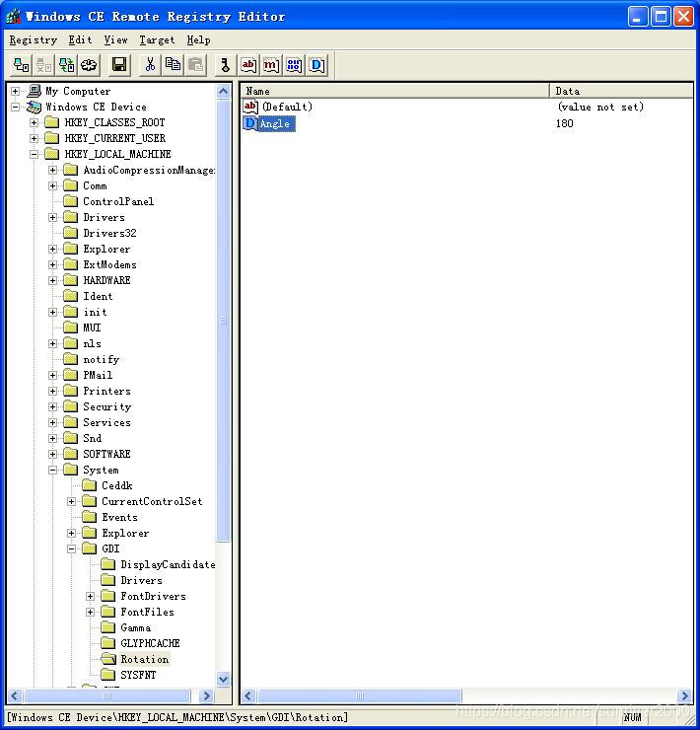Click the My Computer icon in tree
700x730 pixels.
35,91
